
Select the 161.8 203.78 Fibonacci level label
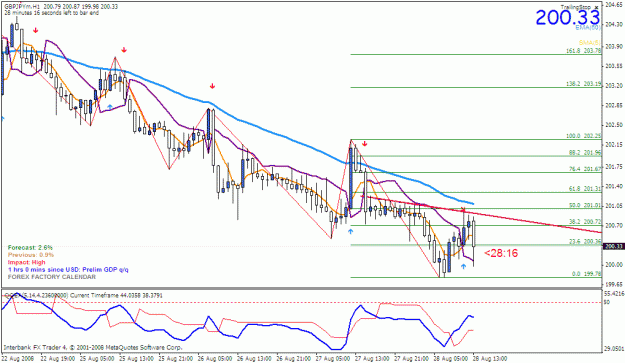click(584, 51)
